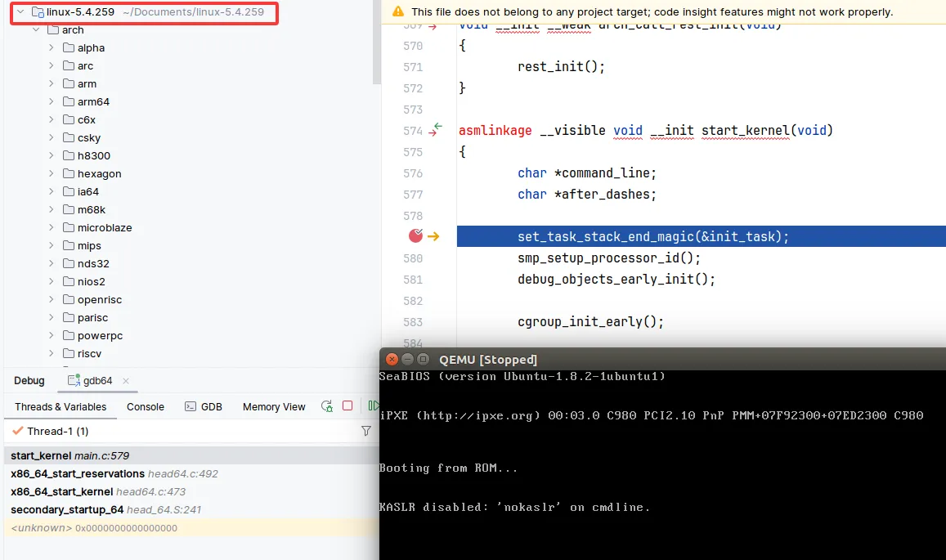This screenshot has height=560, width=946.
Task: Click line number 571 in the gutter
Action: [413, 67]
